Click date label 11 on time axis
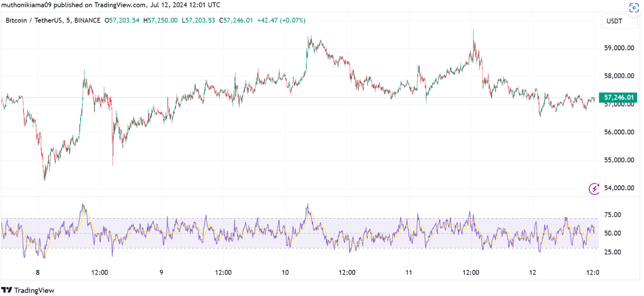The height and width of the screenshot is (296, 644). coord(409,272)
